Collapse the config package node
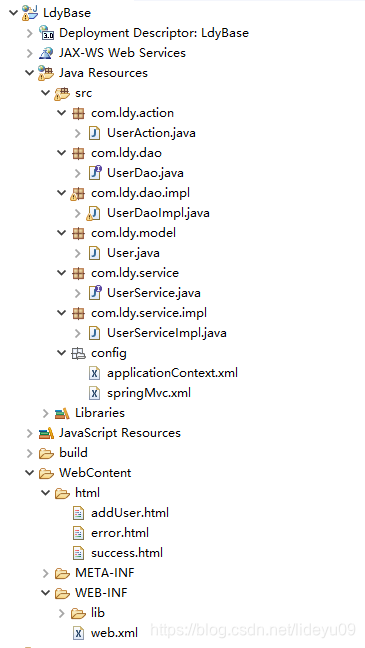This screenshot has height=648, width=365. (62, 353)
